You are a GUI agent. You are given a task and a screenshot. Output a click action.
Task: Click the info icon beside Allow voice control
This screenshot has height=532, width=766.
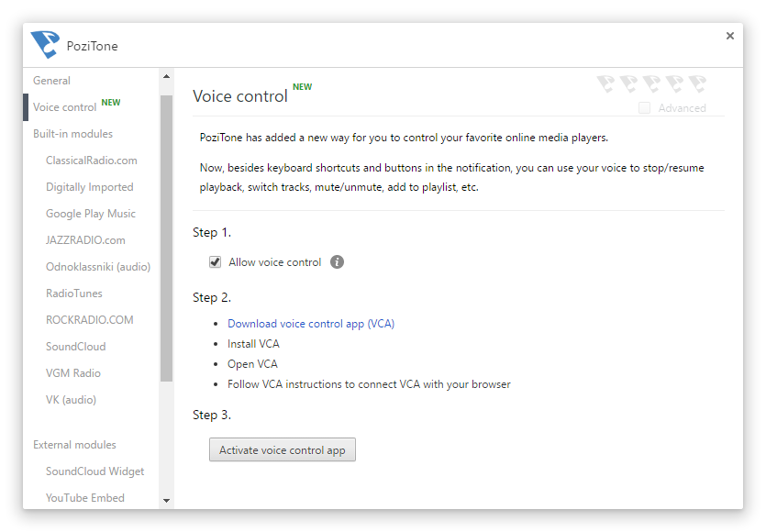tap(337, 262)
